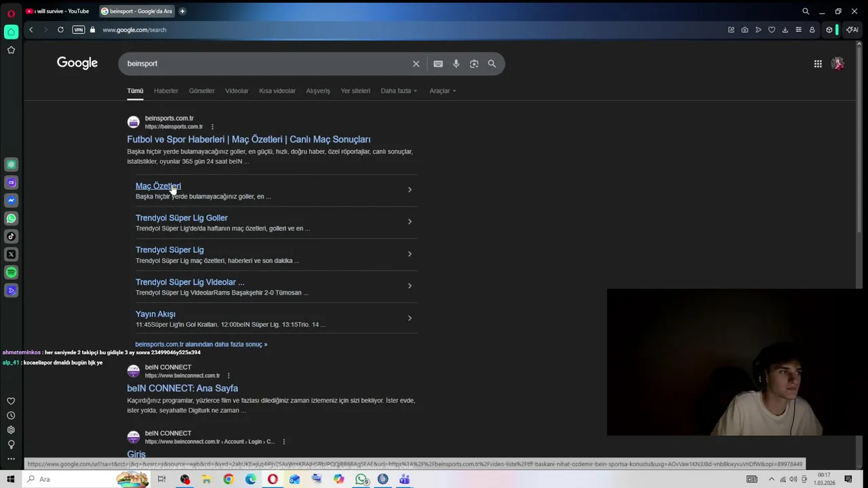868x488 pixels.
Task: Open the Opera menu logo
Action: click(x=11, y=14)
